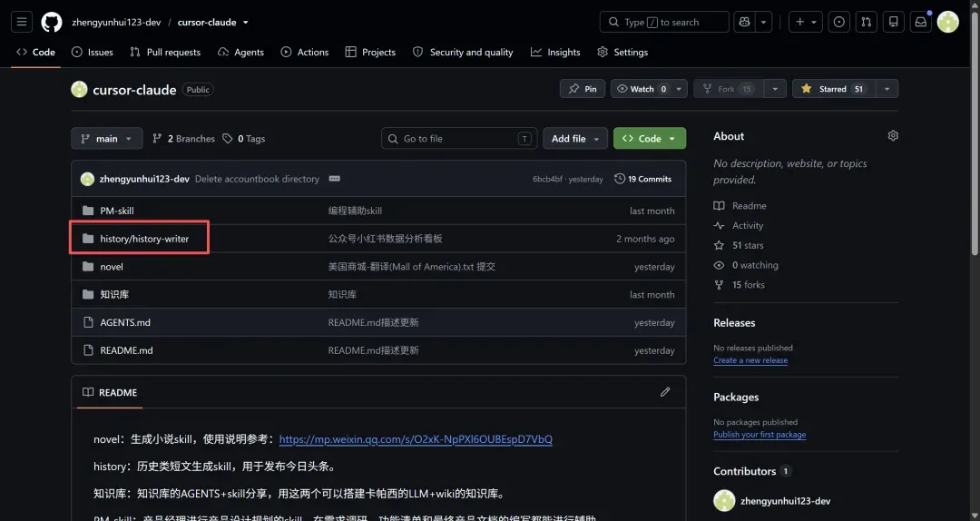Open 0 watching link
Image resolution: width=980 pixels, height=521 pixels.
coord(746,265)
